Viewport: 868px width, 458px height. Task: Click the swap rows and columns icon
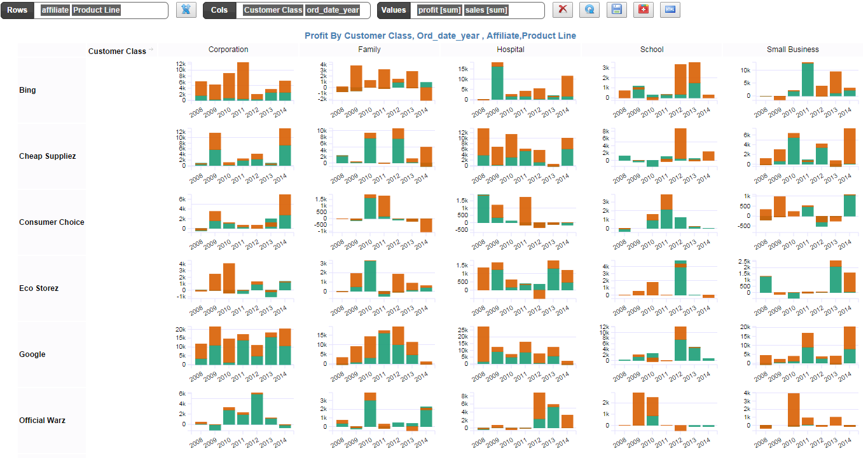186,10
